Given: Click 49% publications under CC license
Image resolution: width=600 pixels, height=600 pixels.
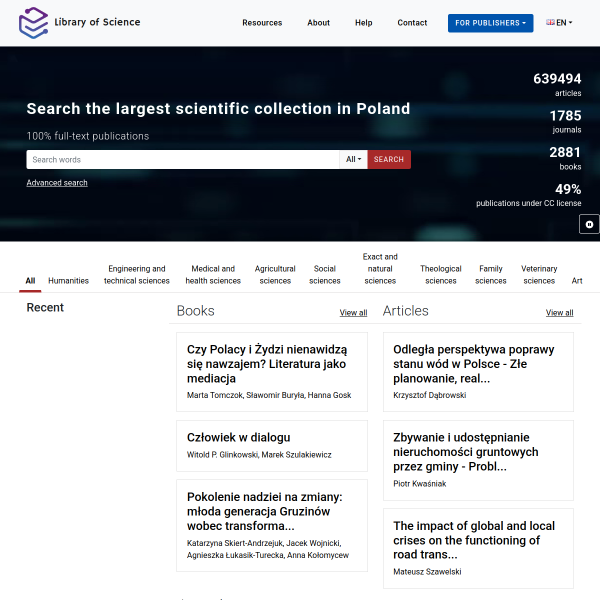Looking at the screenshot, I should tap(529, 195).
